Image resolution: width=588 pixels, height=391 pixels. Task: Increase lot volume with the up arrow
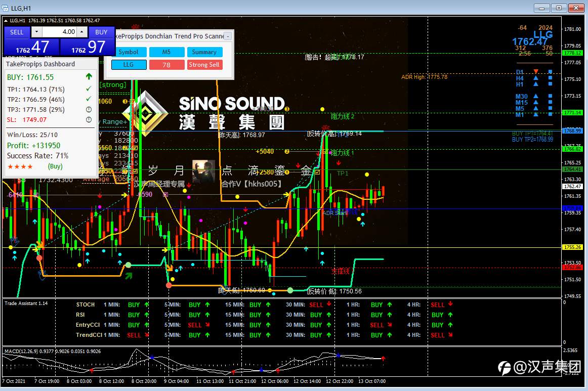coord(82,32)
